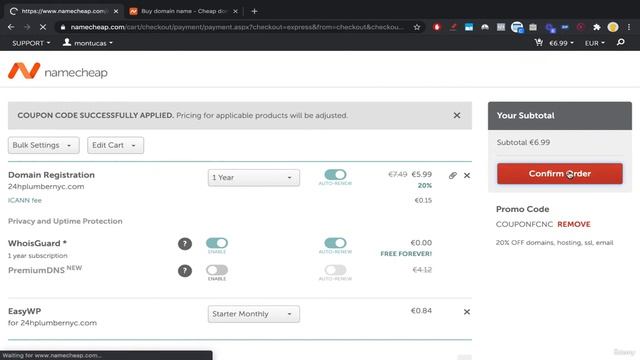Open the search magnifier icon
The width and height of the screenshot is (640, 360).
tap(621, 42)
